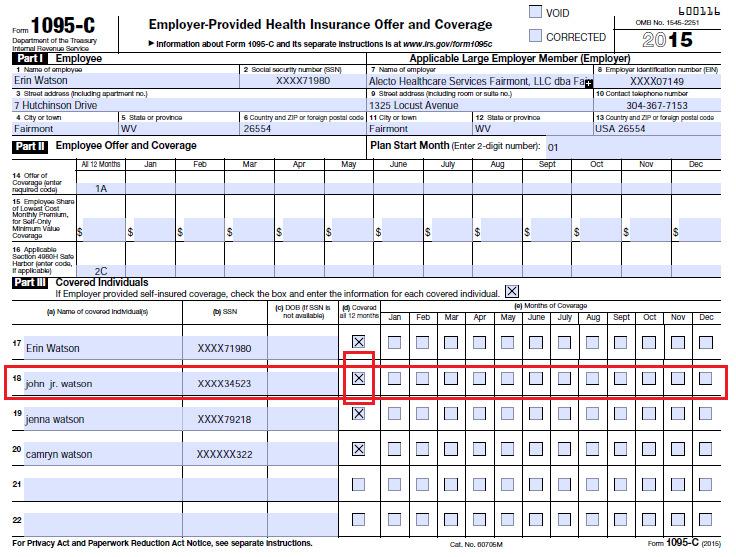Check Nov coverage box in row 22
This screenshot has width=736, height=557.
coord(678,519)
